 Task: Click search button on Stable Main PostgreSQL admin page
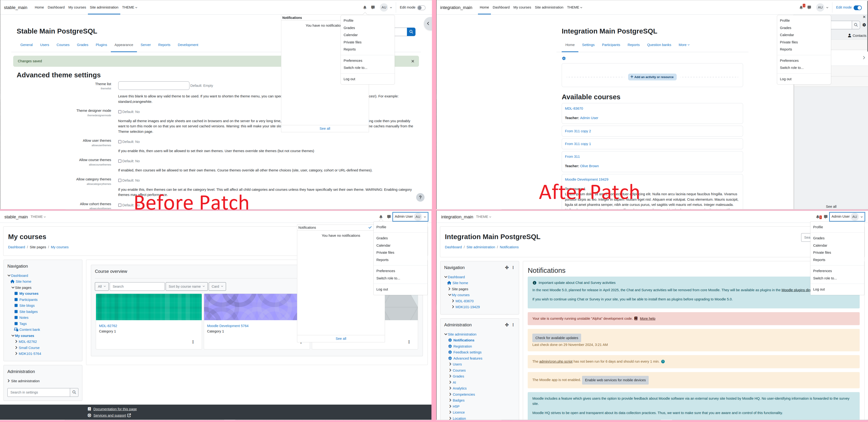click(x=411, y=32)
